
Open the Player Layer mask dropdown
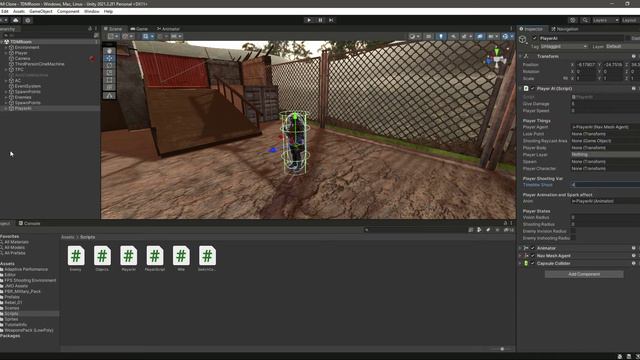pos(605,155)
